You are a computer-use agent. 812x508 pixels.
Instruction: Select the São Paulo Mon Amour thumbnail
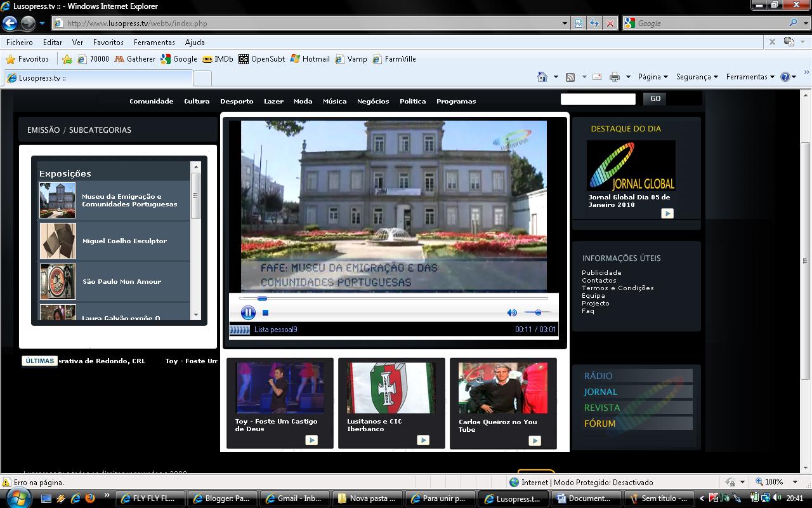(58, 281)
